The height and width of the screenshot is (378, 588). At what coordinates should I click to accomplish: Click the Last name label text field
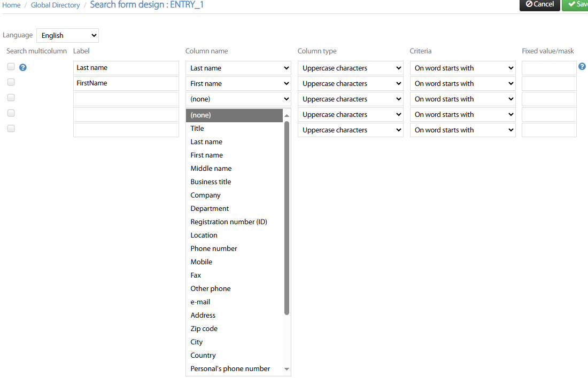tap(126, 68)
